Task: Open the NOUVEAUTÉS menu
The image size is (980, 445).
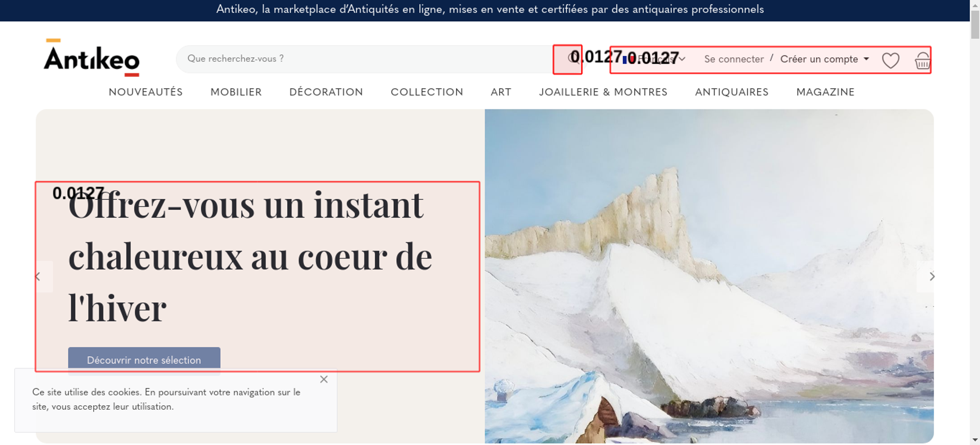Action: pyautogui.click(x=146, y=92)
